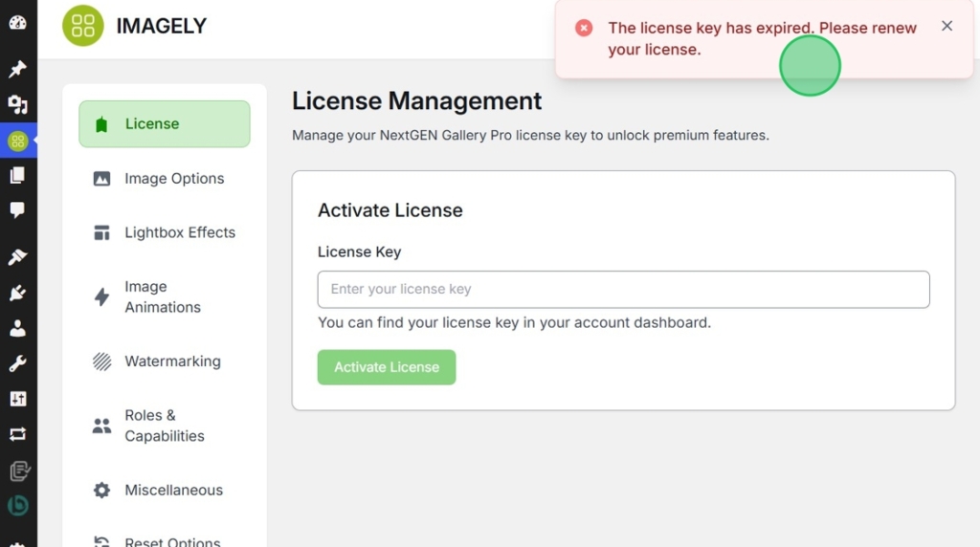
Task: Focus the license key input field
Action: [623, 289]
